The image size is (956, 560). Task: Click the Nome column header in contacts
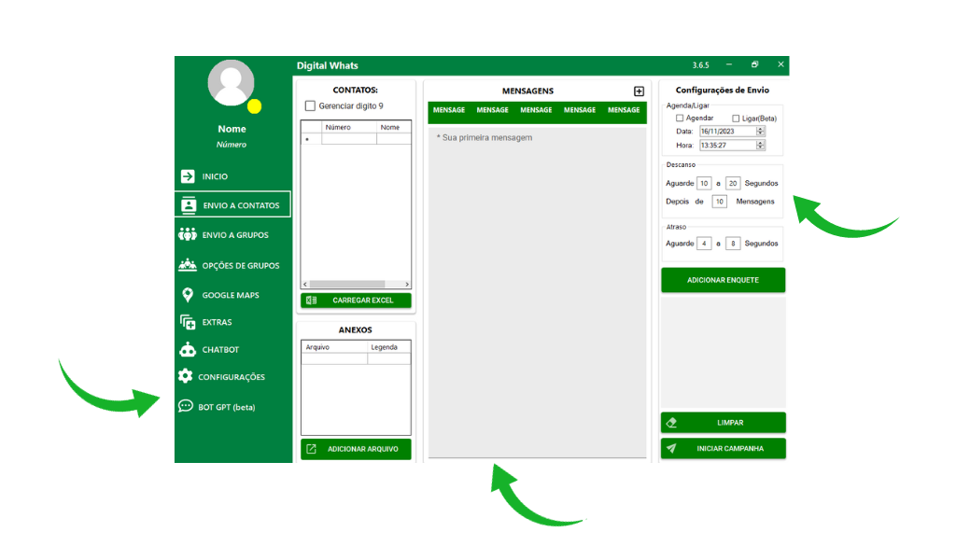click(x=394, y=127)
